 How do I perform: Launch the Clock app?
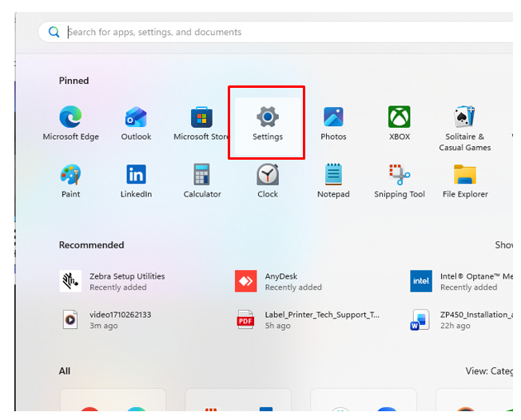coord(268,181)
